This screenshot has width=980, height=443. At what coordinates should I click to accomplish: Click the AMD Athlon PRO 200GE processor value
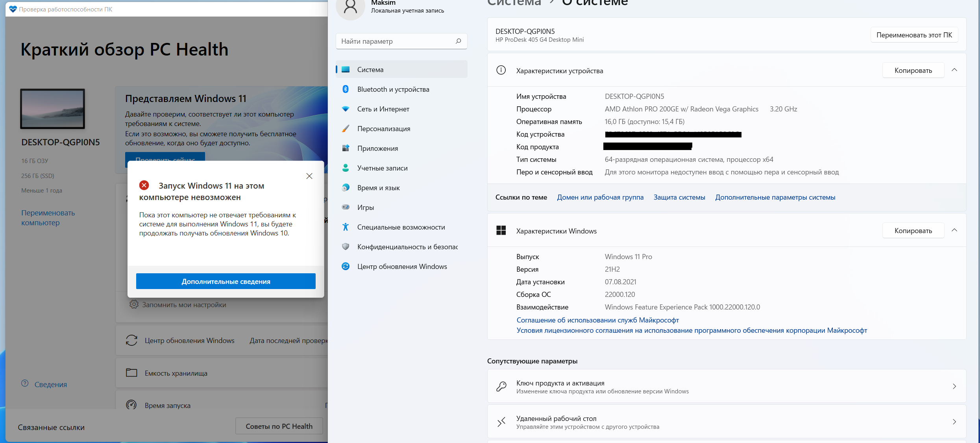coord(681,109)
